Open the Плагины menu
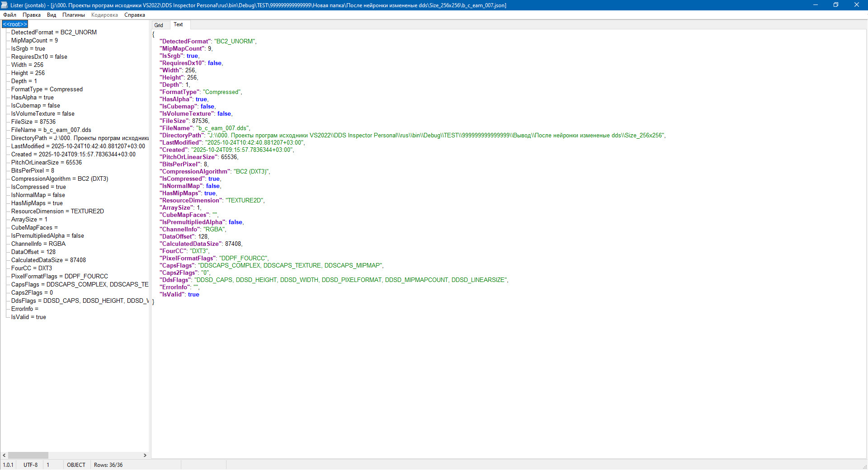Image resolution: width=868 pixels, height=470 pixels. (x=74, y=15)
